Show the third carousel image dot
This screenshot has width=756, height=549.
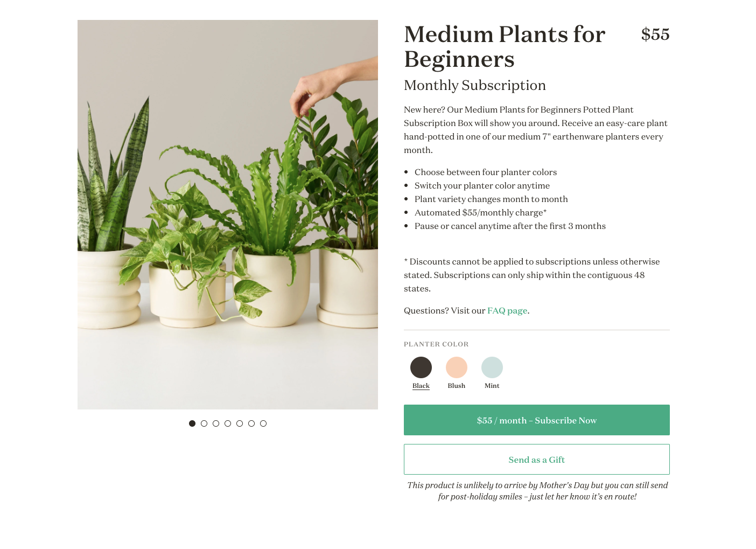click(x=216, y=423)
